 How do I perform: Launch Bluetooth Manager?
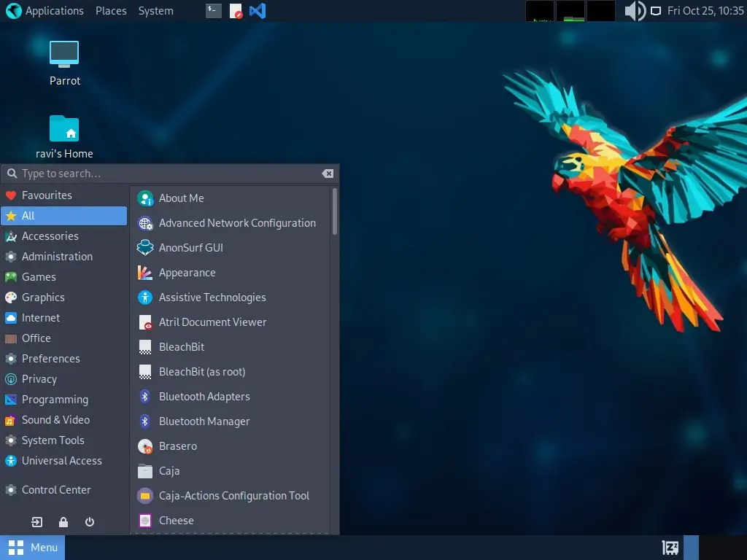click(x=204, y=421)
